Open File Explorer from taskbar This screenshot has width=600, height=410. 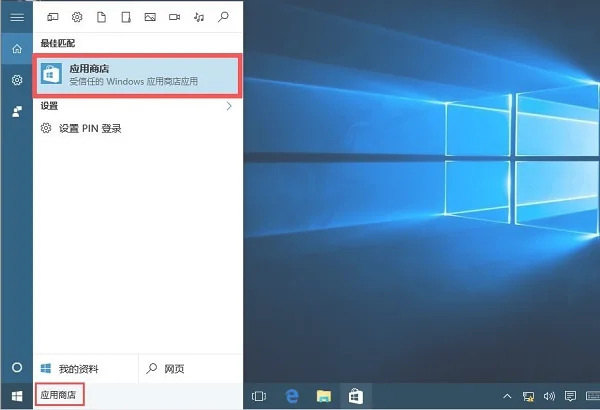coord(324,396)
